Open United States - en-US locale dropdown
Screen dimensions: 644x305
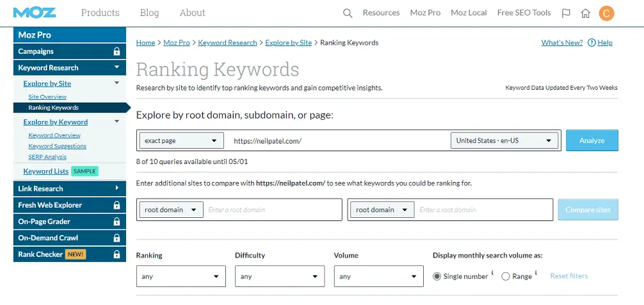pyautogui.click(x=504, y=140)
